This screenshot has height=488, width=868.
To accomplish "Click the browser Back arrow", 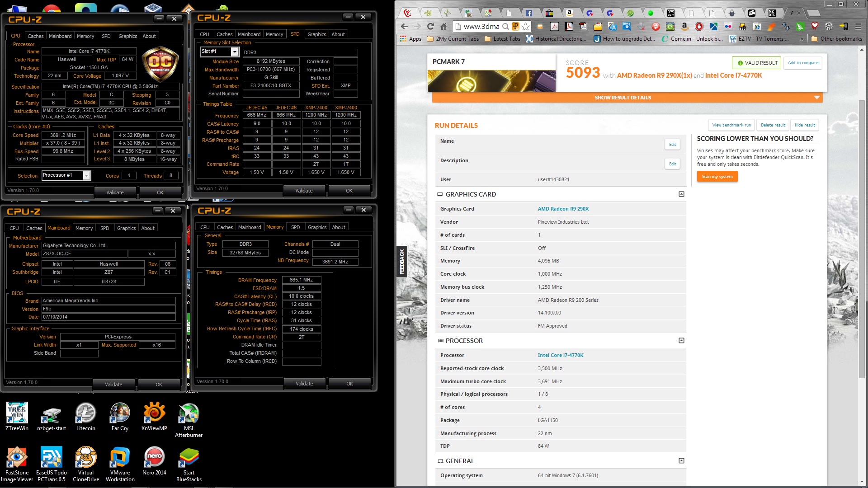I will 404,27.
